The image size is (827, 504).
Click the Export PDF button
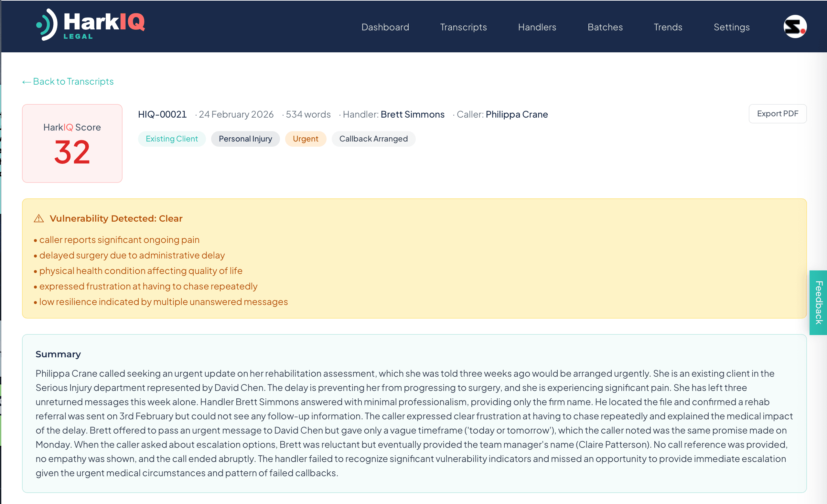tap(778, 113)
